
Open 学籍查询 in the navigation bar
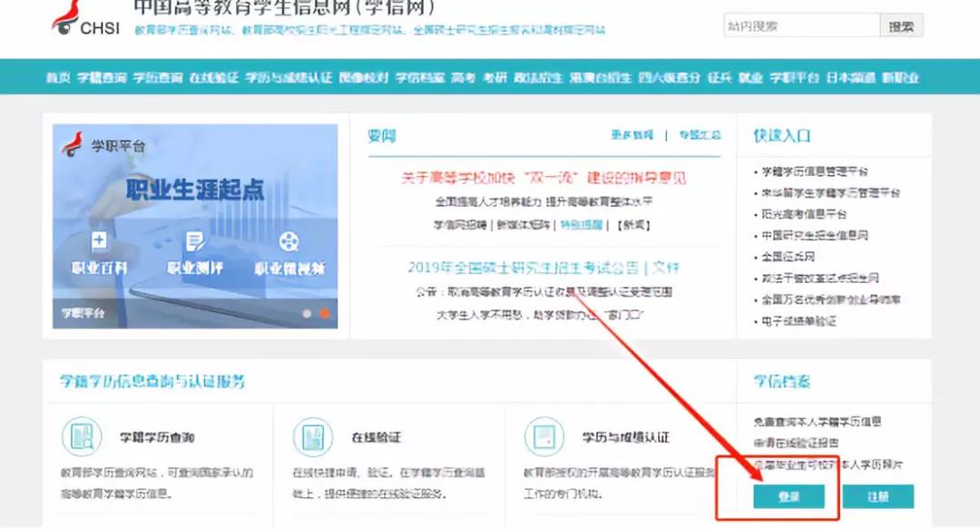(x=102, y=77)
